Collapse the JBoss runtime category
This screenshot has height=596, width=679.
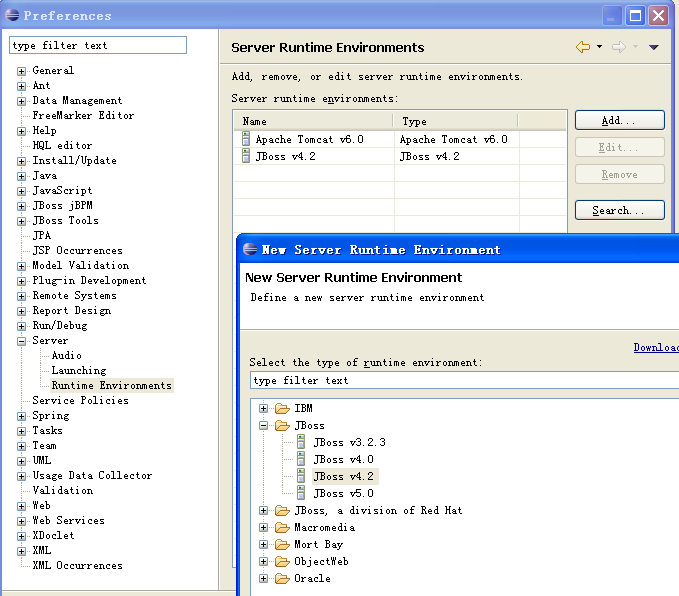263,426
